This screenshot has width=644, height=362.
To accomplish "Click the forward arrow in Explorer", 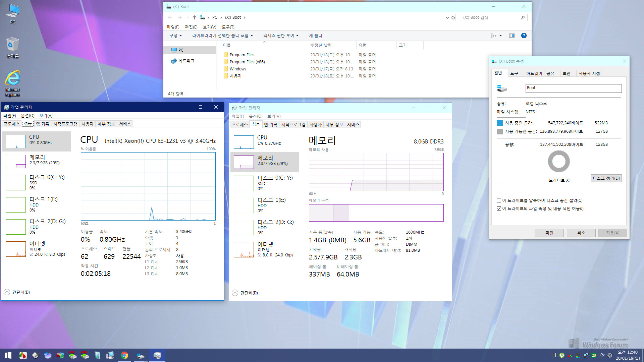I will pyautogui.click(x=180, y=17).
